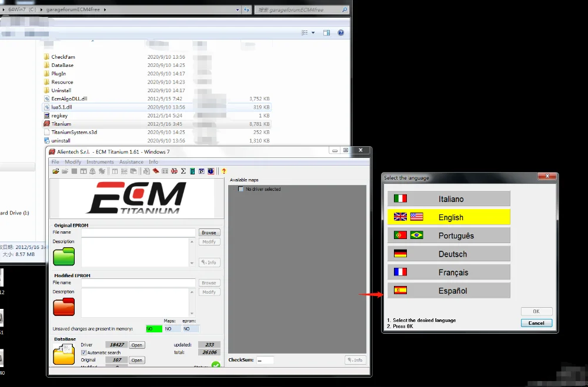Viewport: 588px width, 387px height.
Task: Click the red question mark help icon
Action: [224, 171]
